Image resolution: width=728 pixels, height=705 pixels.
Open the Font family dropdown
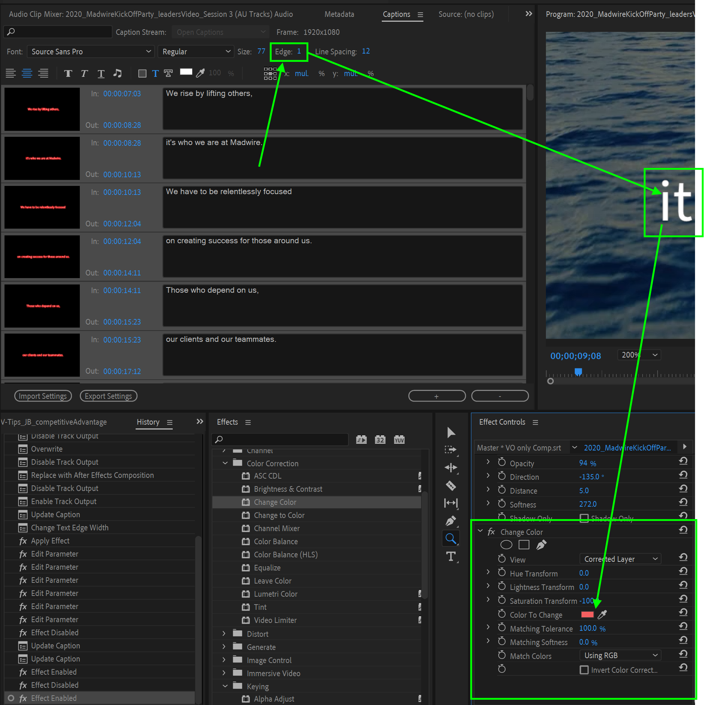tap(90, 52)
